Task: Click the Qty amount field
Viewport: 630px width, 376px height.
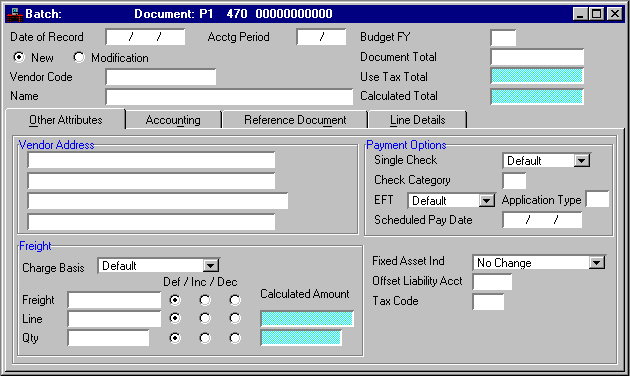Action: [x=108, y=338]
